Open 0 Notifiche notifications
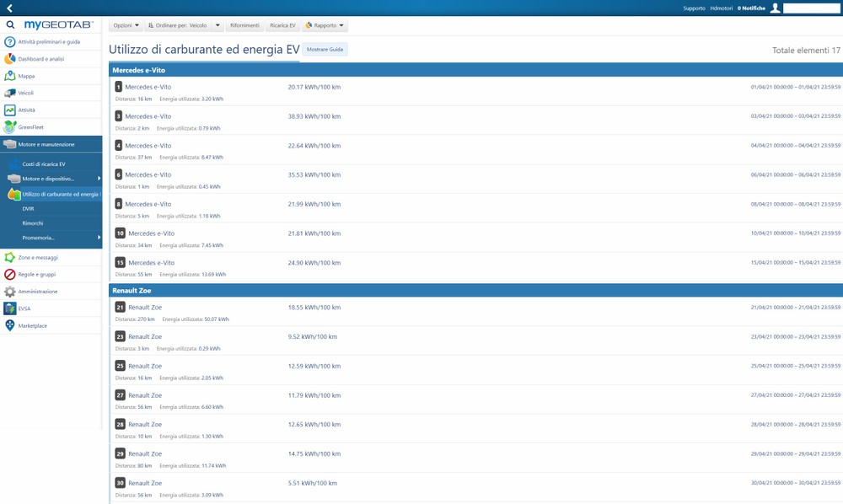The image size is (843, 504). click(751, 8)
